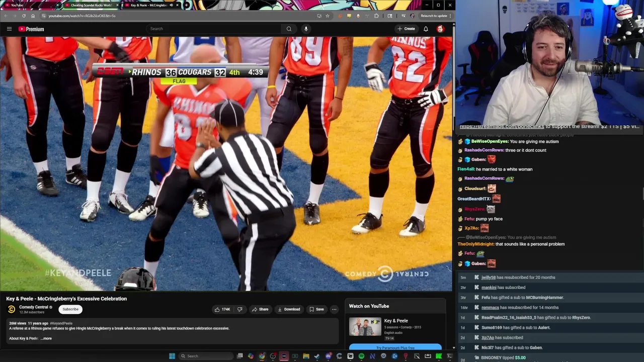Image resolution: width=644 pixels, height=362 pixels.
Task: Click the magnifier search button beside YouTube search
Action: click(289, 29)
